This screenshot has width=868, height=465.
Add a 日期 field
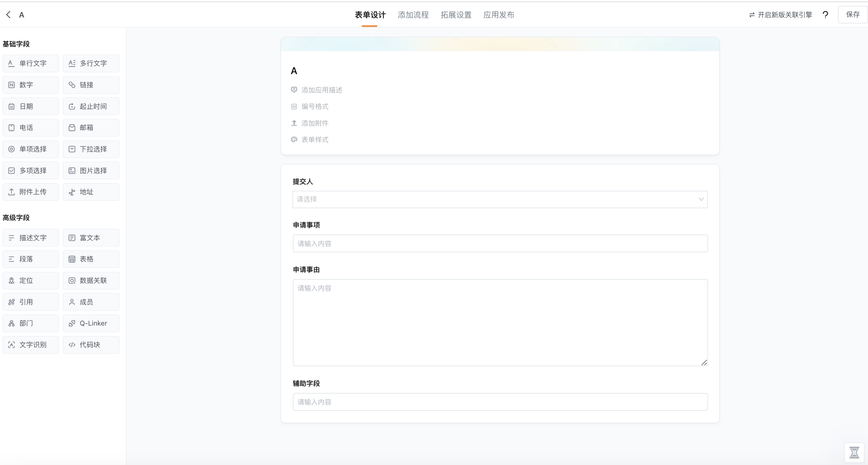31,106
